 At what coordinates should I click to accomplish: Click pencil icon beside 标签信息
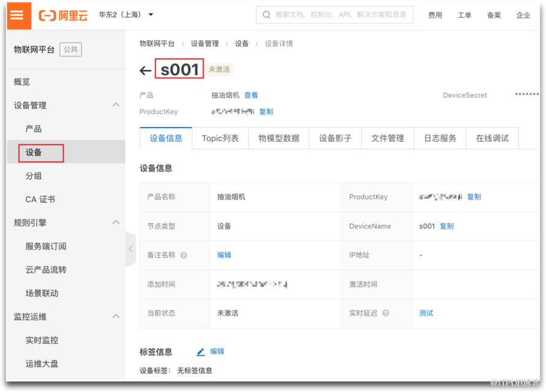click(200, 352)
